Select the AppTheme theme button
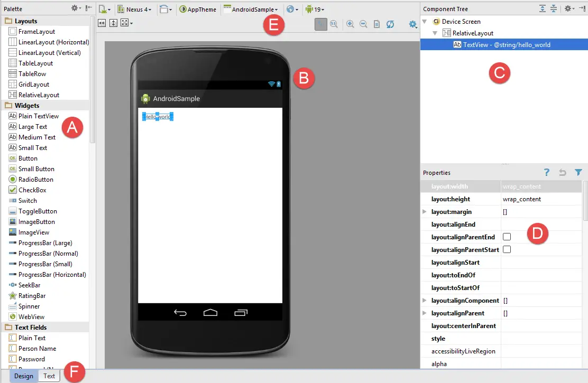Image resolution: width=588 pixels, height=383 pixels. tap(198, 9)
